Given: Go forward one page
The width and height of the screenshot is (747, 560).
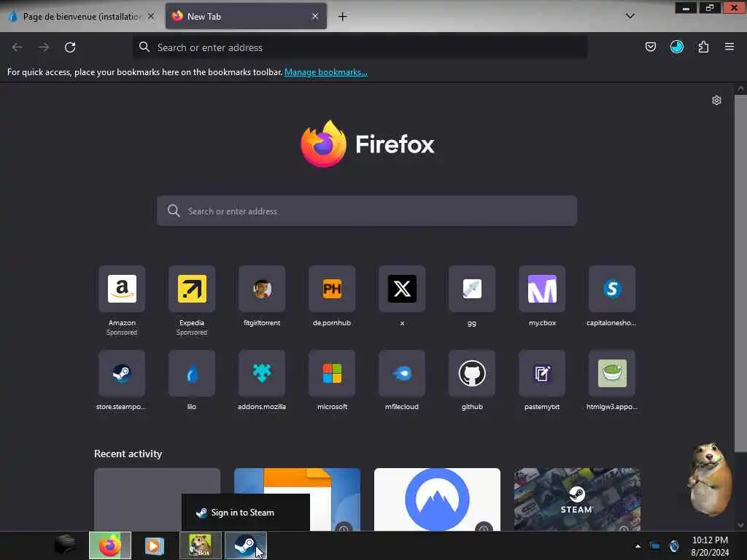Looking at the screenshot, I should coord(44,47).
